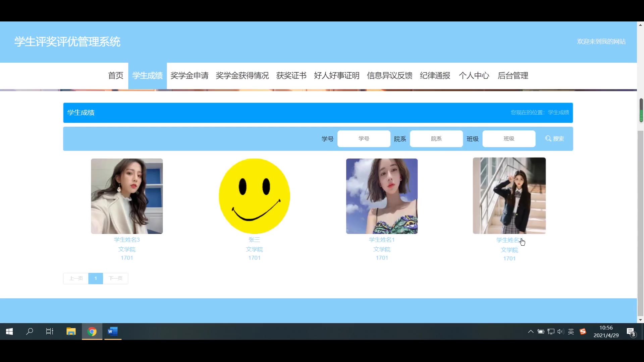Select page 1 in pagination
The height and width of the screenshot is (362, 644).
click(x=96, y=279)
